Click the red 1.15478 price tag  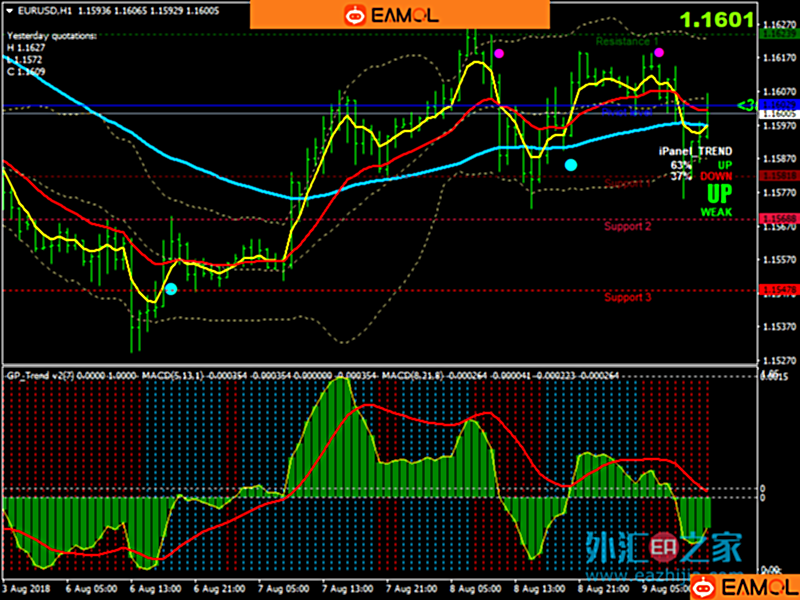tap(778, 289)
